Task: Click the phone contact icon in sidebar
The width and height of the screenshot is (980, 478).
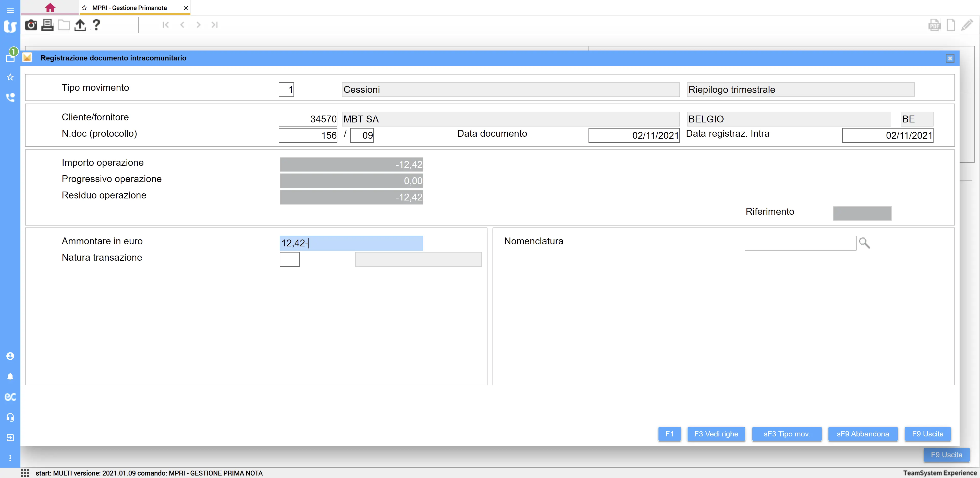Action: (x=10, y=97)
